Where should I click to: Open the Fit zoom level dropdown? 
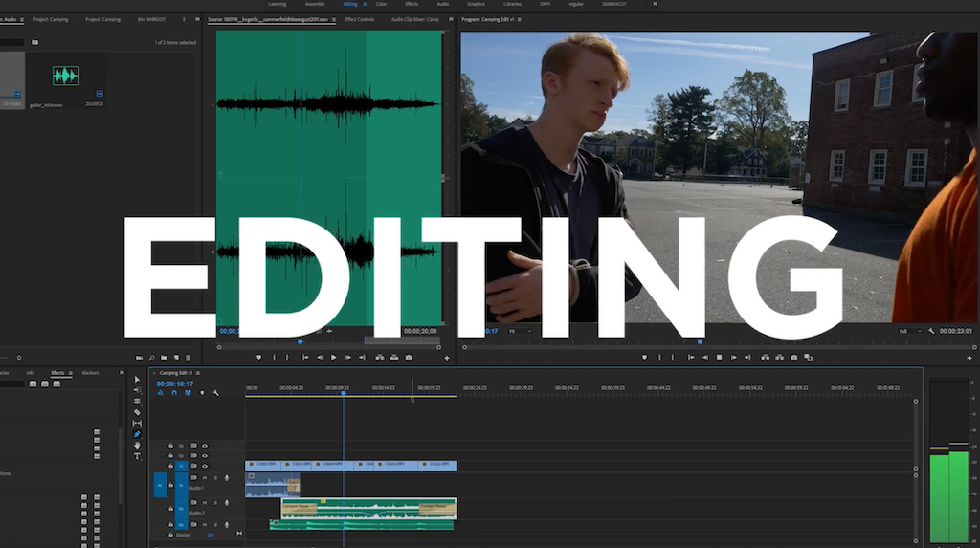(x=523, y=331)
